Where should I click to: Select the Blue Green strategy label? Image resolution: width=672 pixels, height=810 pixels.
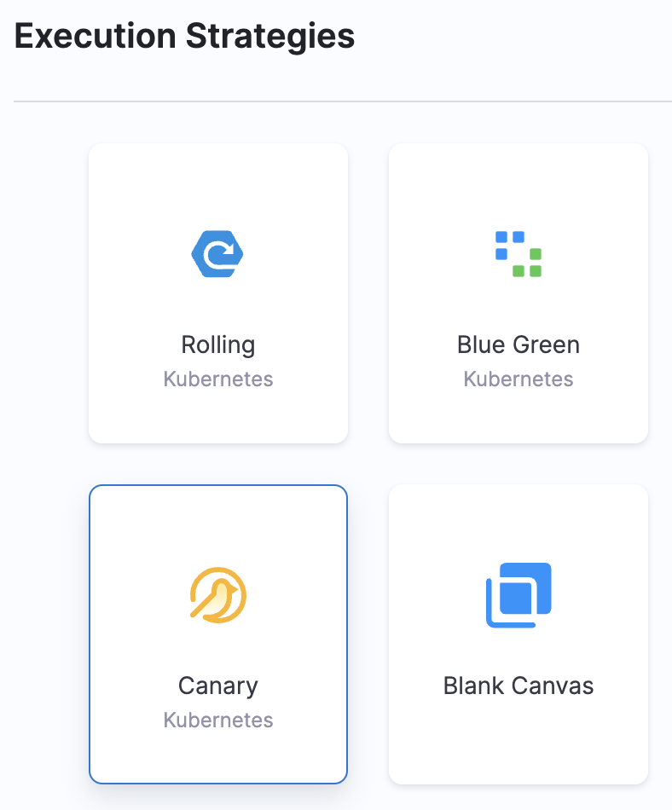coord(518,344)
